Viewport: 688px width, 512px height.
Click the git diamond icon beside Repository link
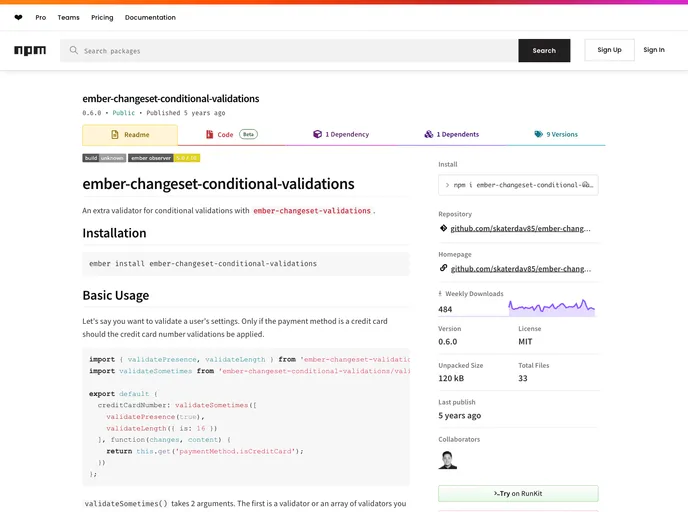tap(443, 228)
